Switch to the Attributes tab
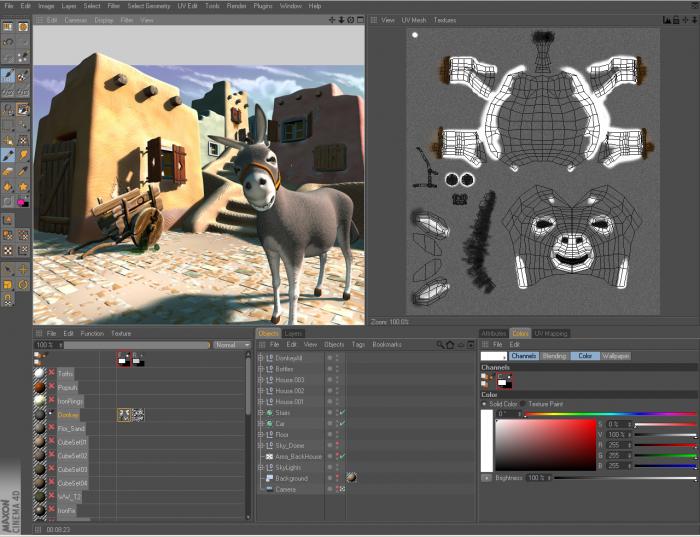 click(494, 333)
